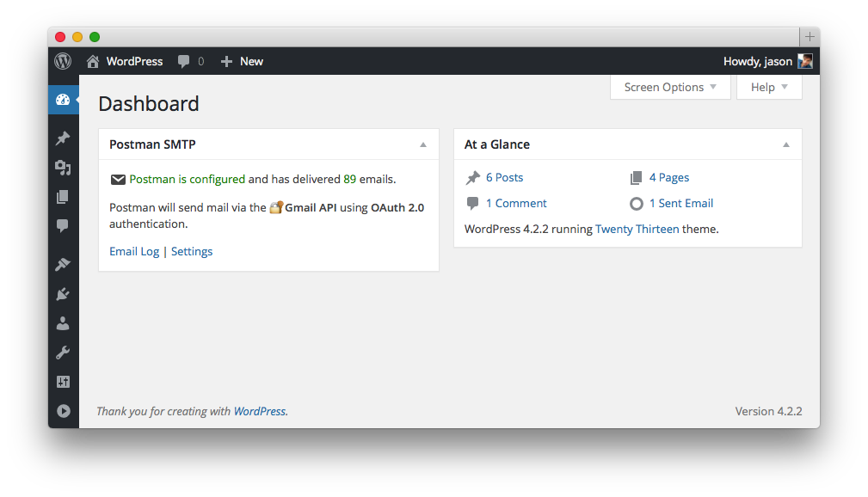Viewport: 868px width, 497px height.
Task: Open the Media library sidebar icon
Action: [x=63, y=168]
